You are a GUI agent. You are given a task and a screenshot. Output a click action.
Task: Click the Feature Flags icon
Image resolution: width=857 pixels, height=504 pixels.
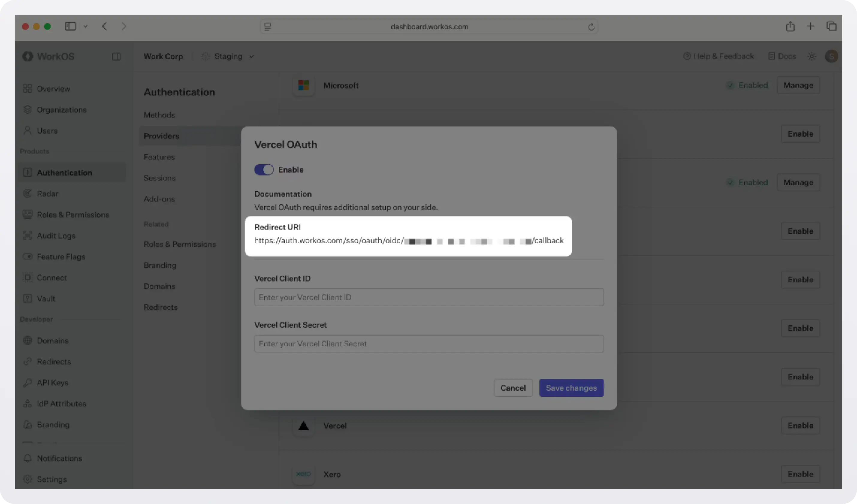pos(28,256)
